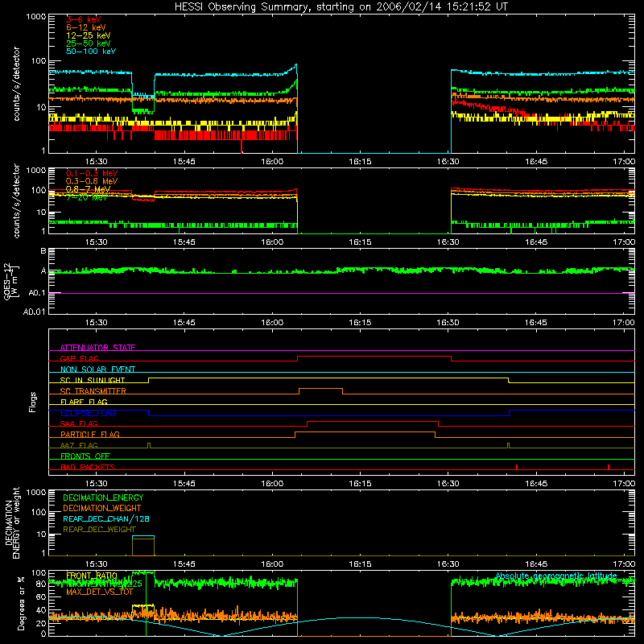Select the cyan 50-100 keV legend label
The width and height of the screenshot is (644, 644).
[91, 52]
